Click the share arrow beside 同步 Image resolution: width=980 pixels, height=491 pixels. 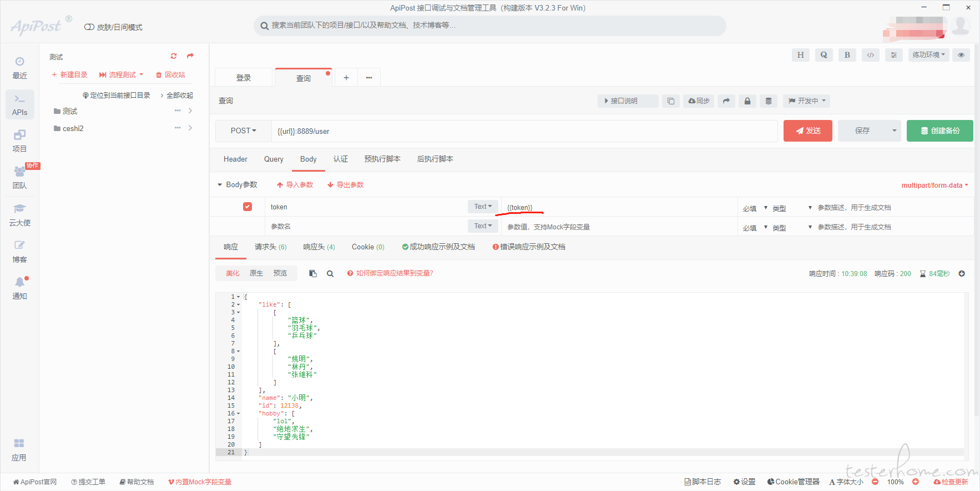(726, 101)
